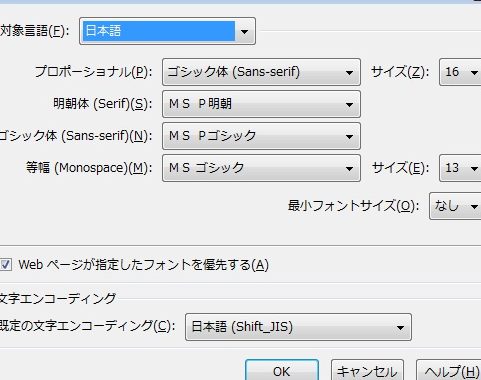
Task: Click the サイズ(E) label
Action: (400, 168)
